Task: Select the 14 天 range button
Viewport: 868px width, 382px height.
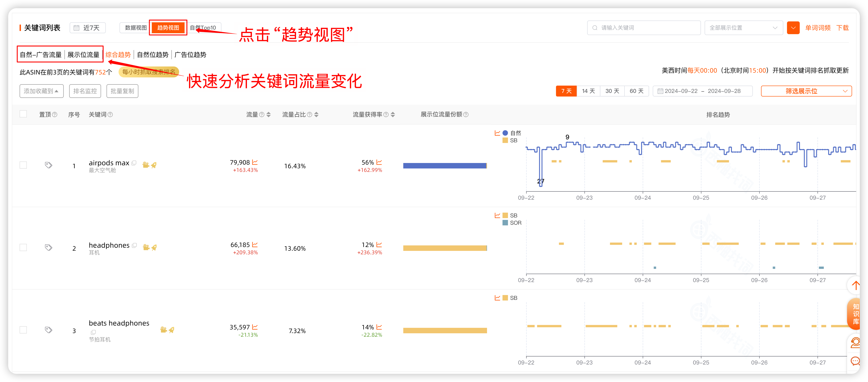Action: click(x=588, y=91)
